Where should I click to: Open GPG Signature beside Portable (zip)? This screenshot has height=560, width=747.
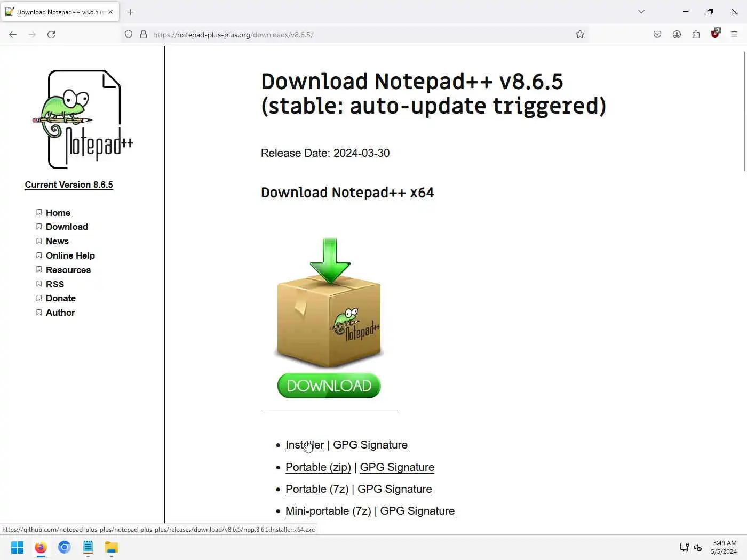pyautogui.click(x=397, y=467)
